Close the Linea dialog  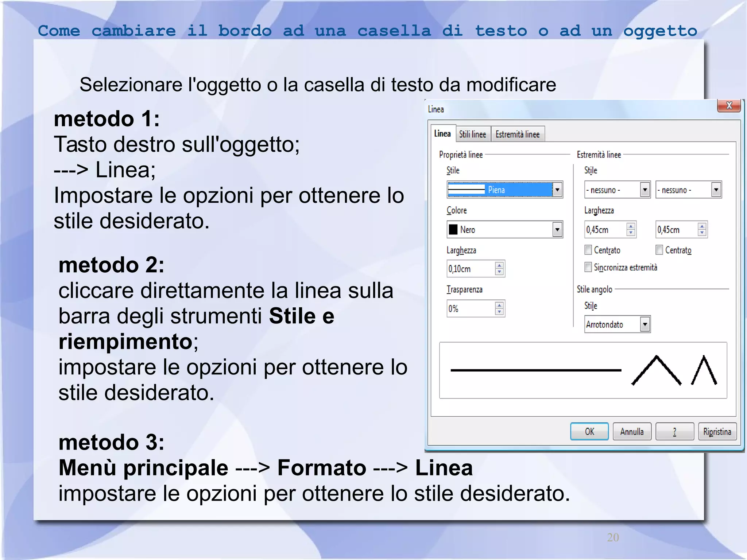pos(729,105)
